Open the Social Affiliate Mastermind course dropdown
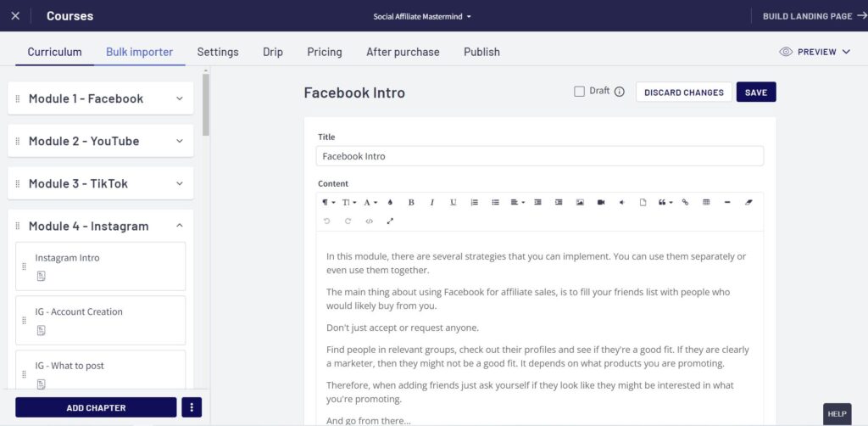The height and width of the screenshot is (426, 868). pos(422,17)
